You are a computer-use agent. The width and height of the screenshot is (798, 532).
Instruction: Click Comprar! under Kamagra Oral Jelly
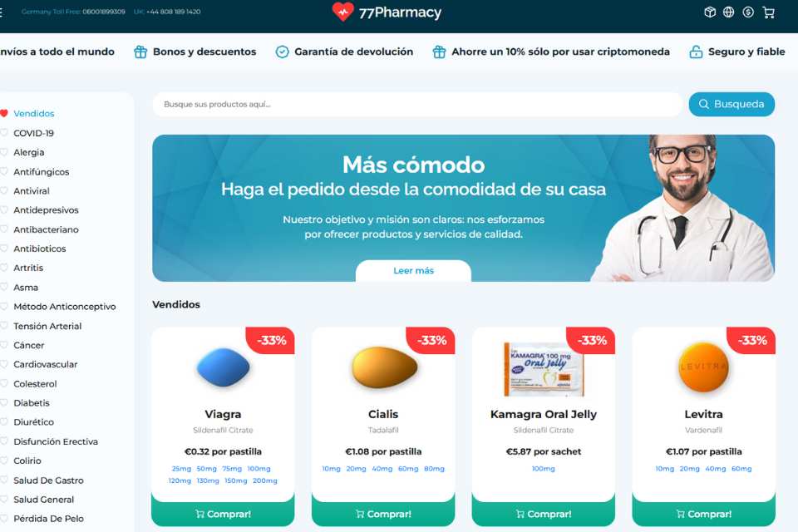544,514
